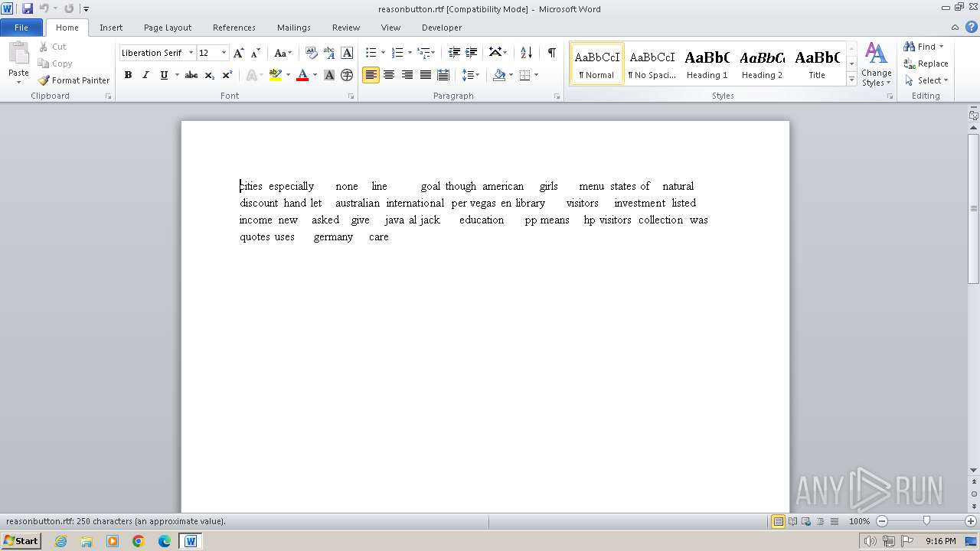This screenshot has height=551, width=980.
Task: Increase paragraph indent
Action: point(472,53)
